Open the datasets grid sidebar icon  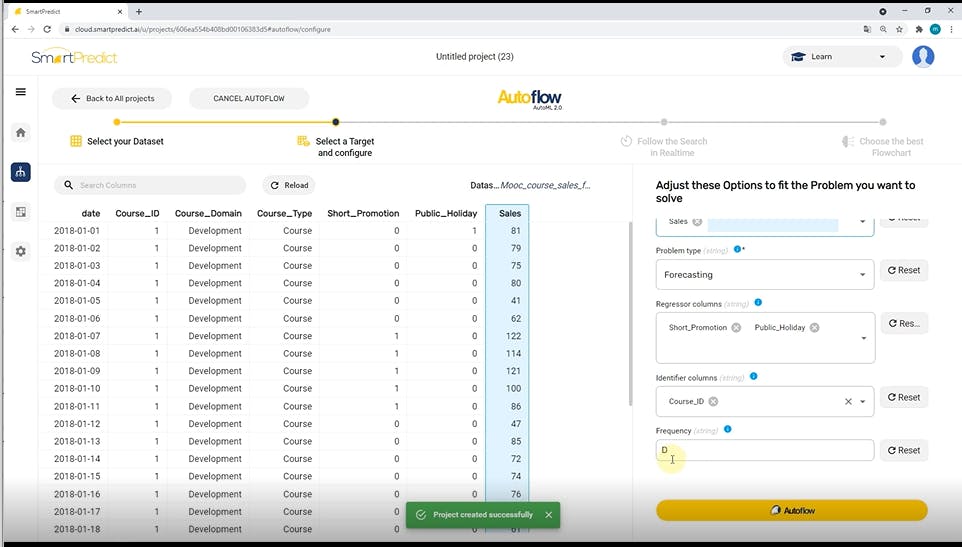[20, 212]
